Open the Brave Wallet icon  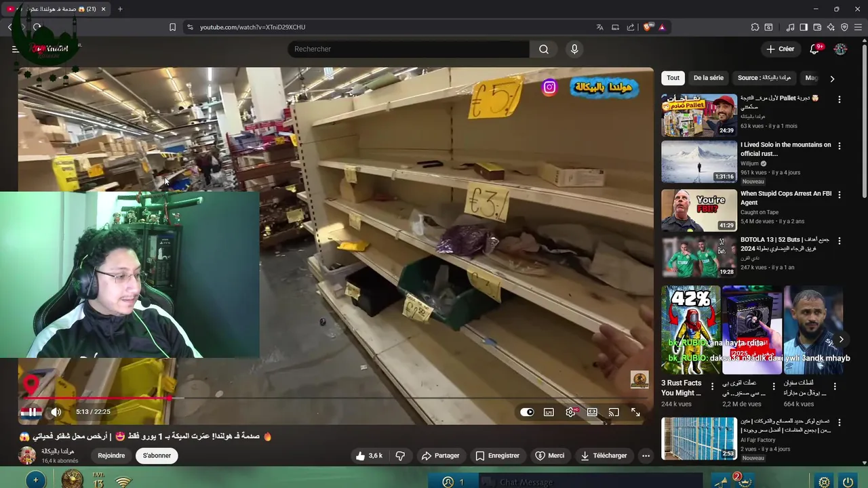[x=817, y=27]
